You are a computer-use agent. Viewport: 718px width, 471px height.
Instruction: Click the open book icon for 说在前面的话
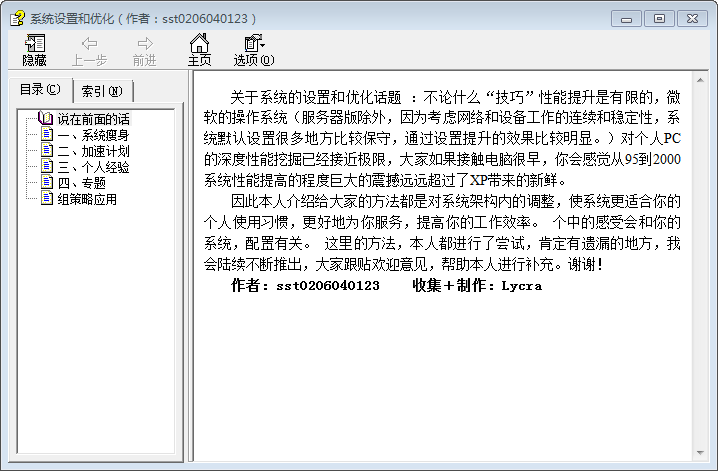coord(45,119)
